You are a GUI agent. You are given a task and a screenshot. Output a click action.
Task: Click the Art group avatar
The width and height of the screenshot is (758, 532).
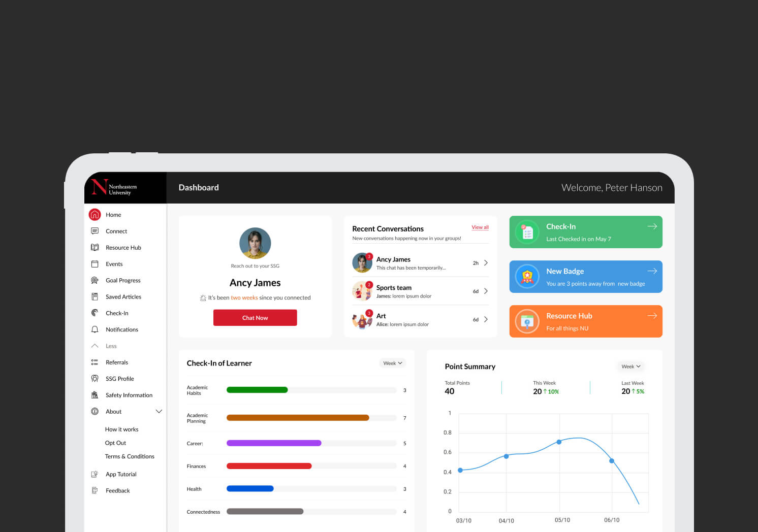[362, 319]
